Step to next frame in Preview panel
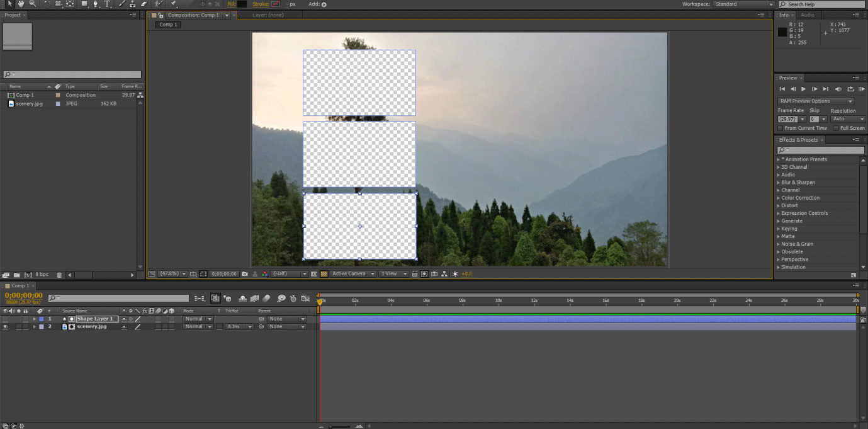This screenshot has width=868, height=429. coord(814,89)
